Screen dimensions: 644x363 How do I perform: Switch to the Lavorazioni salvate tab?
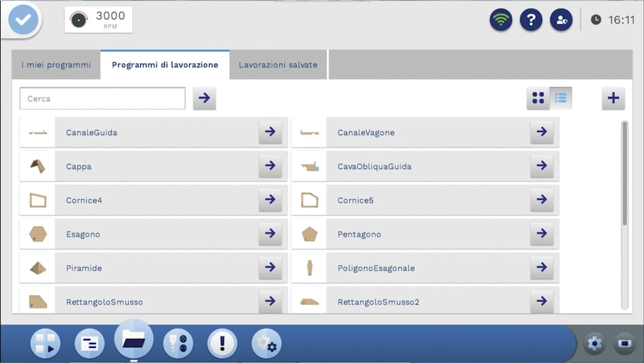point(278,65)
